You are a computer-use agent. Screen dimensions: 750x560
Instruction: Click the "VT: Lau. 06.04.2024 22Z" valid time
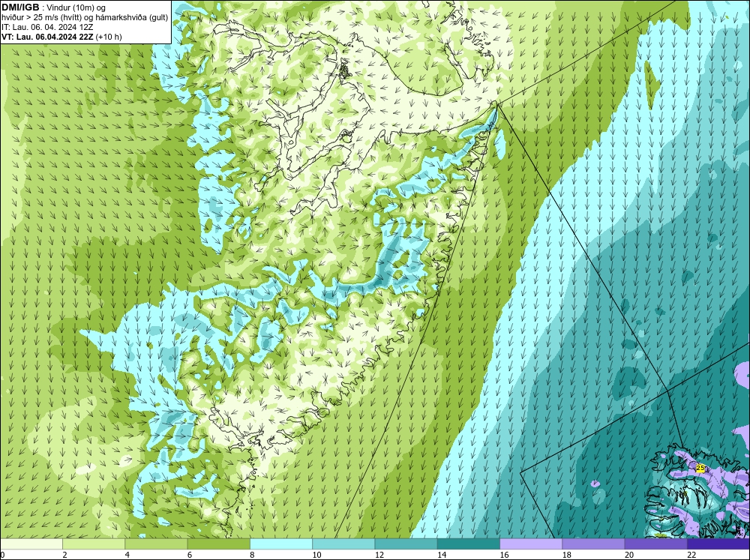pyautogui.click(x=48, y=37)
